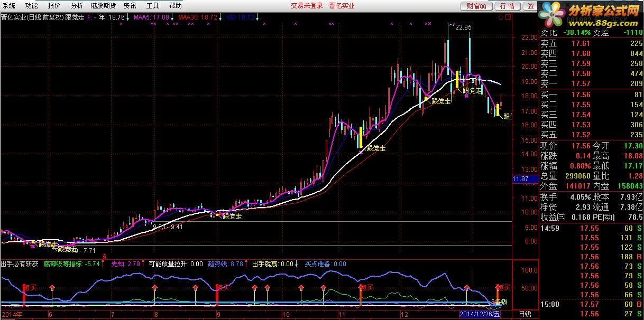Open the 系统 menu
This screenshot has height=320, width=644.
click(x=9, y=6)
